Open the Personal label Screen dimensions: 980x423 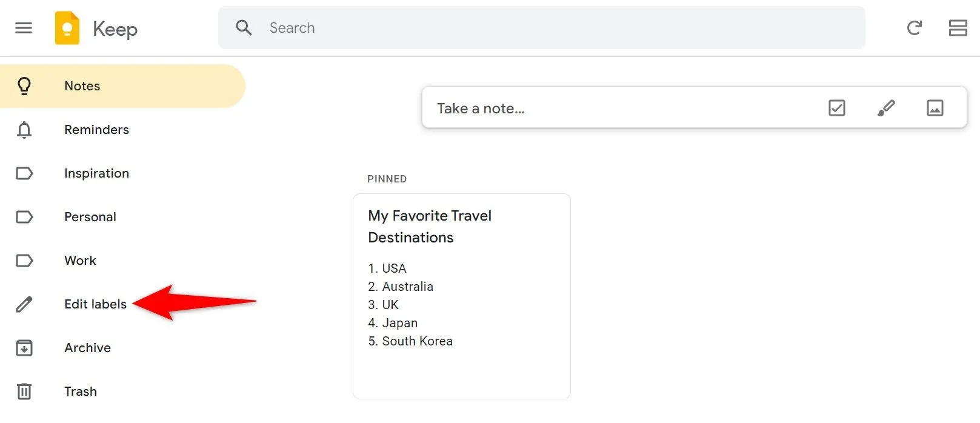tap(122, 217)
